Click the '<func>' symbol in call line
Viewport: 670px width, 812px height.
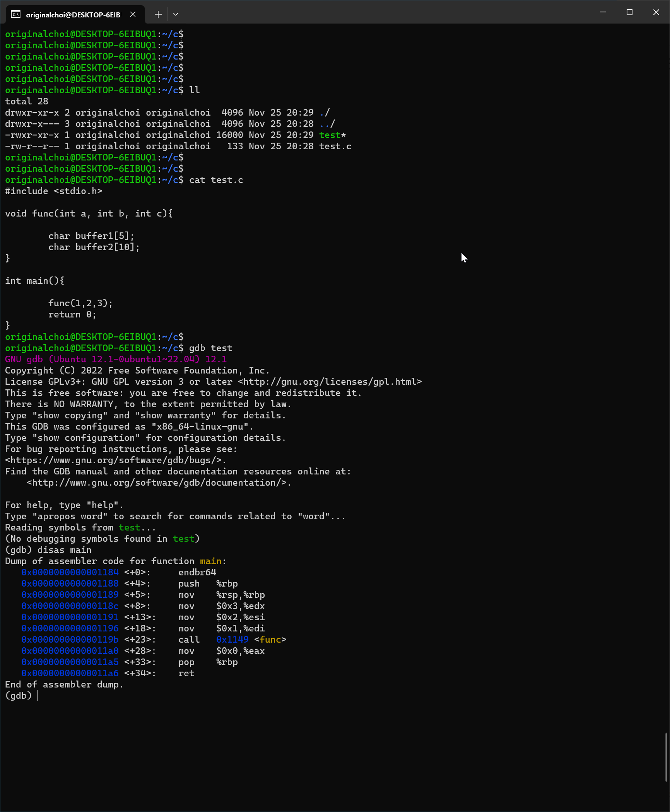pyautogui.click(x=270, y=640)
